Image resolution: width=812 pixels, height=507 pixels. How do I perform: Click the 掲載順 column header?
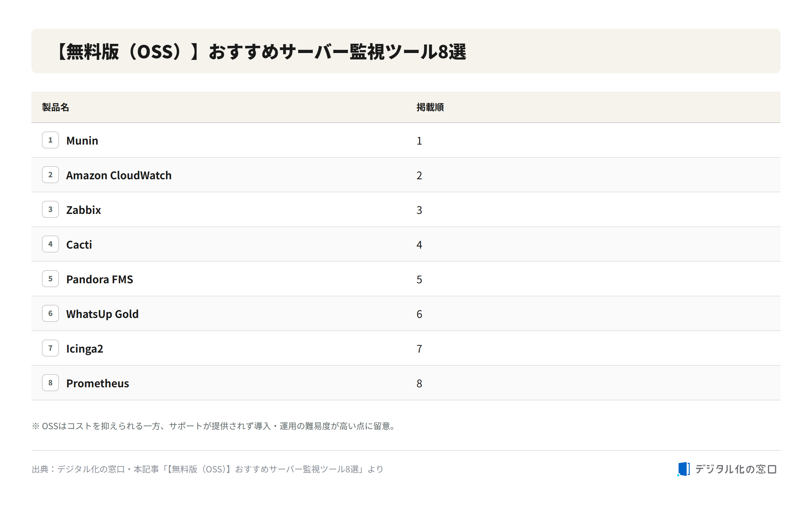click(x=430, y=107)
